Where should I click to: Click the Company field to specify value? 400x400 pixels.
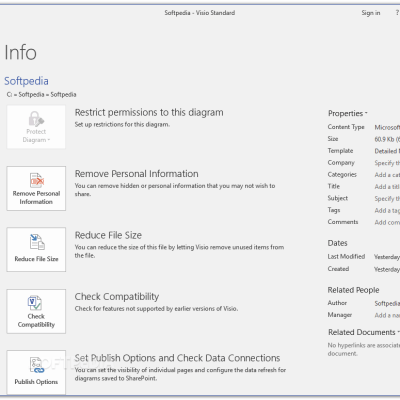pos(387,163)
